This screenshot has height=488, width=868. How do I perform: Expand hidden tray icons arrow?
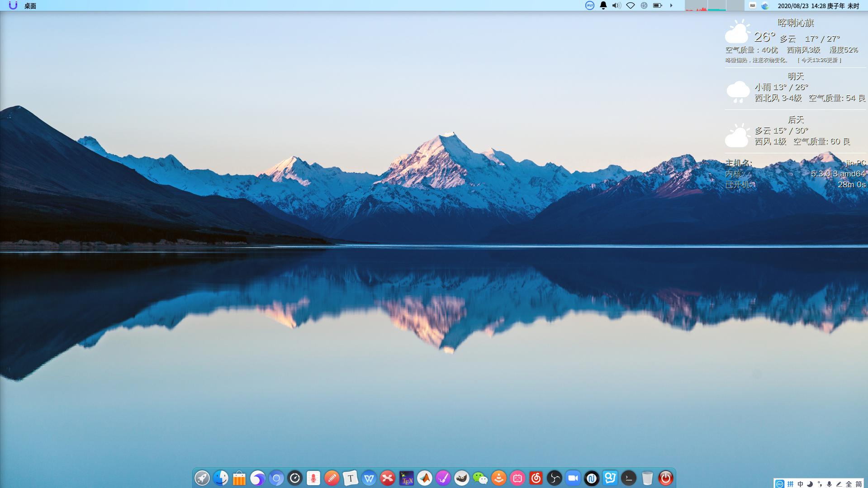click(671, 5)
